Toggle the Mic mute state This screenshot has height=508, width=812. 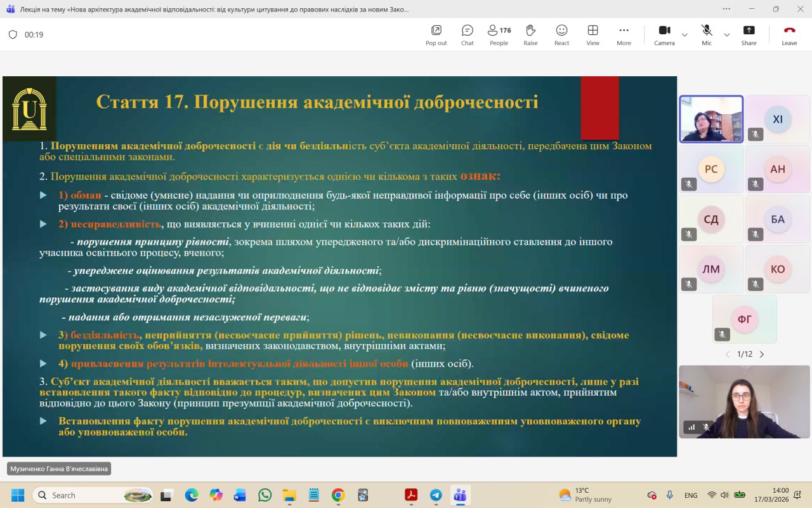[x=707, y=34]
